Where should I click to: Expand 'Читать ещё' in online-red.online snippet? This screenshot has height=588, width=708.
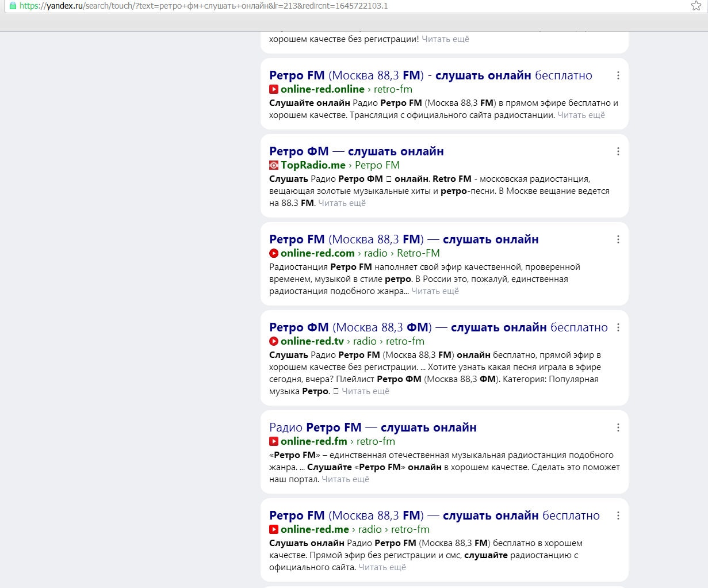pos(581,115)
